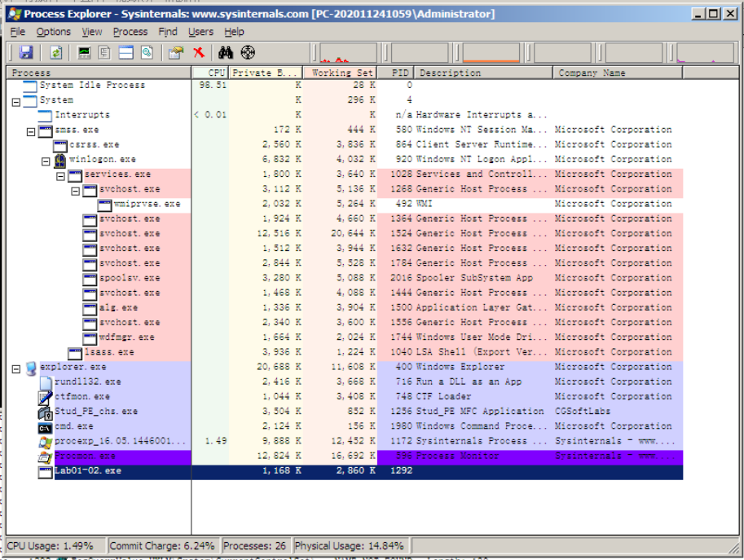Select the System Idle Process row

(345, 85)
